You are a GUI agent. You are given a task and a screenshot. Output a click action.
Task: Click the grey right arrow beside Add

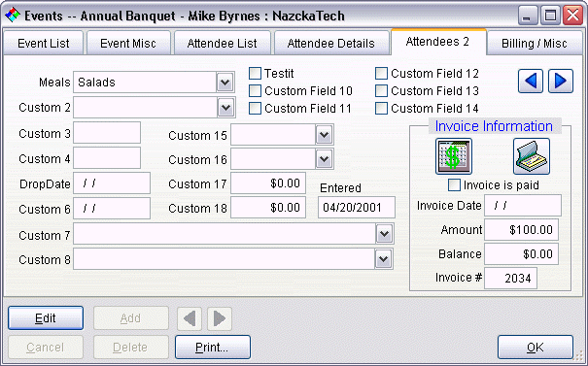click(x=220, y=318)
